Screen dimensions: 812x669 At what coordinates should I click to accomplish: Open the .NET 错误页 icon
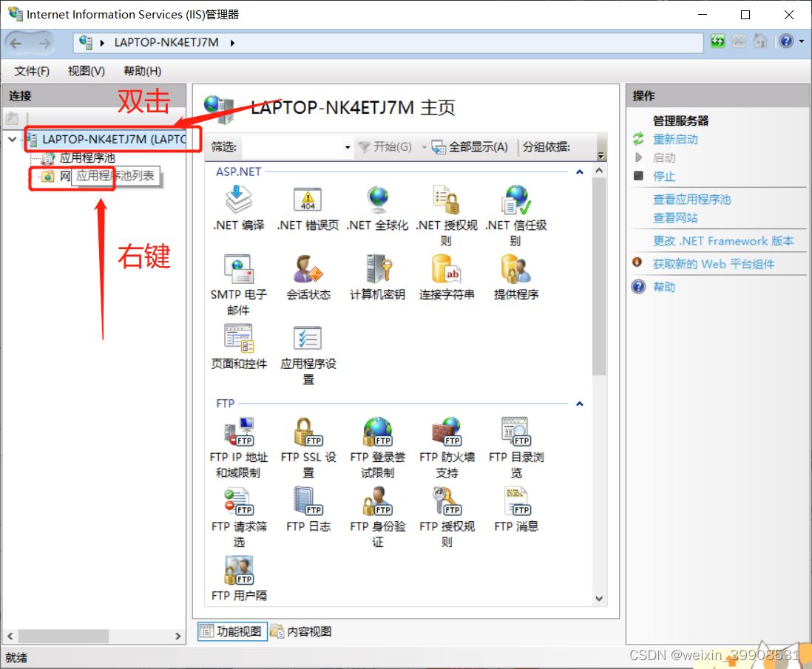(308, 200)
